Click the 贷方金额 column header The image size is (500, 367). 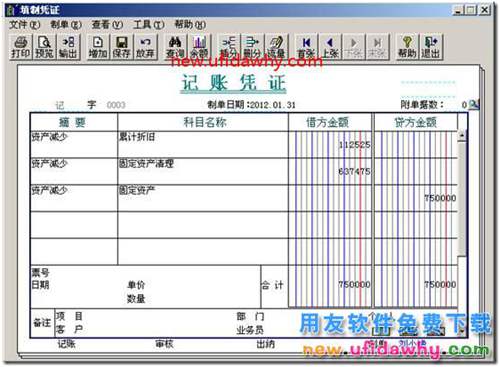pyautogui.click(x=416, y=122)
